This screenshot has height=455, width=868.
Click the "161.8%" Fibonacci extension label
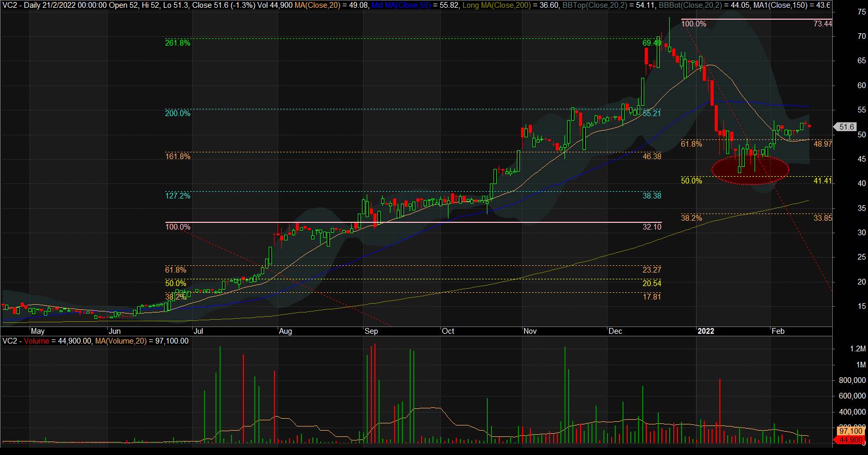click(x=178, y=157)
